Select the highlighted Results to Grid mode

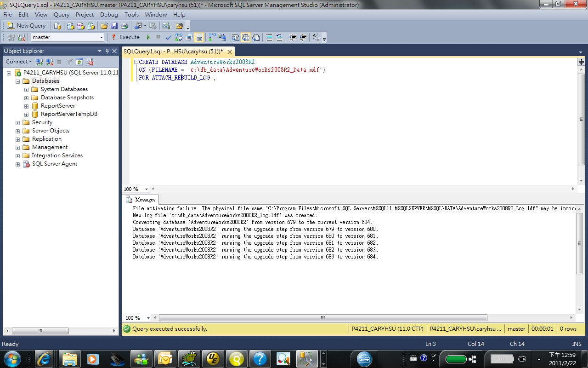246,37
